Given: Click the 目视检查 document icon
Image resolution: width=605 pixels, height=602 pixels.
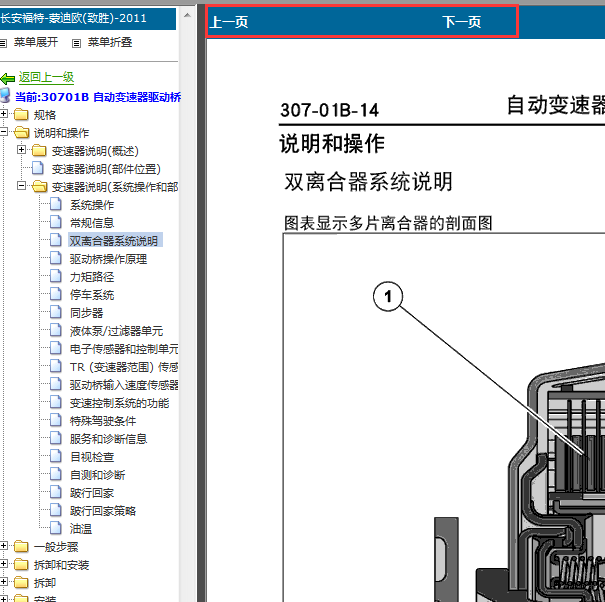Looking at the screenshot, I should (x=56, y=456).
